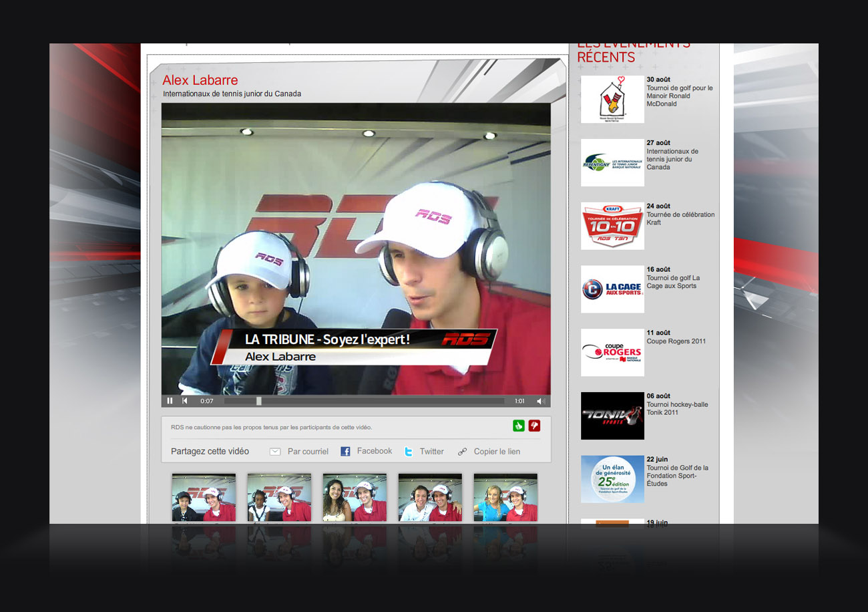Screen dimensions: 868x612
Task: Open the Tonik Sports logo image
Action: click(612, 416)
